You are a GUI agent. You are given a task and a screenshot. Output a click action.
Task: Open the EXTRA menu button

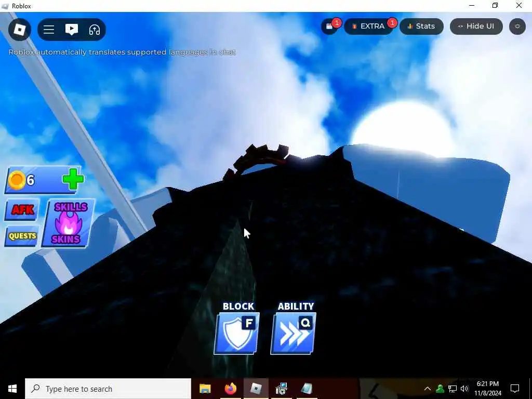(x=368, y=26)
